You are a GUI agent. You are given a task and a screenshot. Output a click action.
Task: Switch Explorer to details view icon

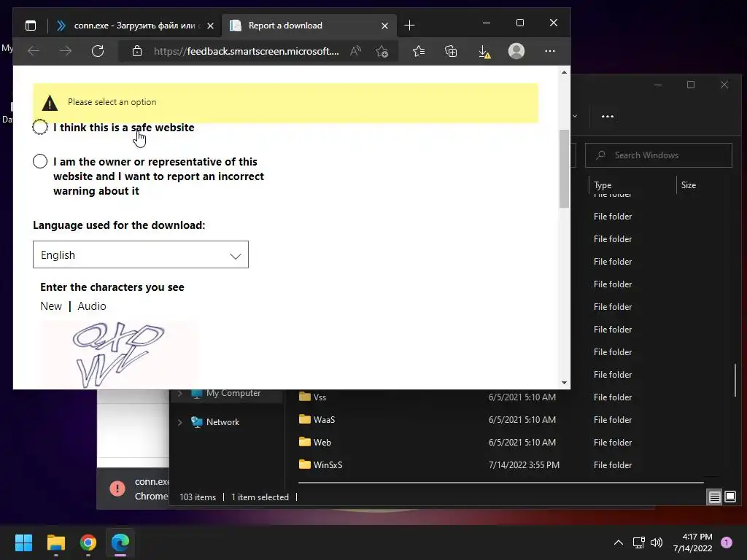(715, 497)
